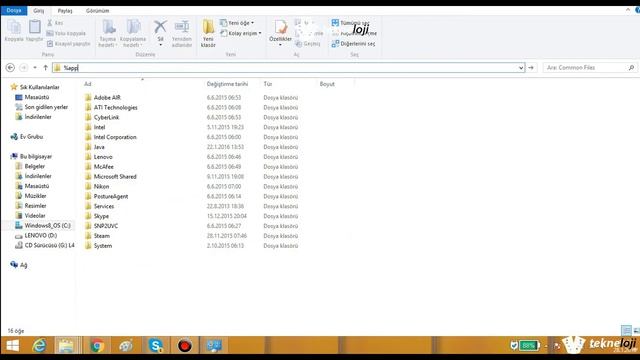Sort by the Tür column header

pyautogui.click(x=268, y=84)
